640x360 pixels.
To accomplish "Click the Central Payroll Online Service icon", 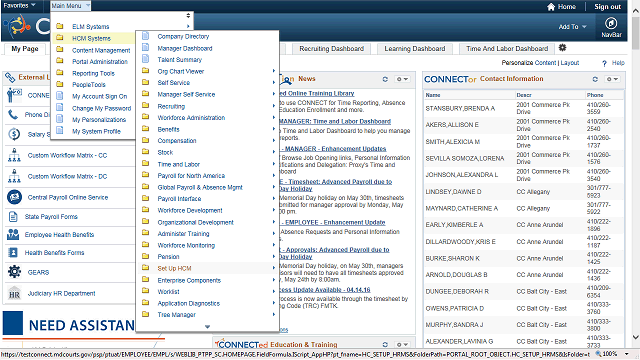I will pyautogui.click(x=14, y=197).
